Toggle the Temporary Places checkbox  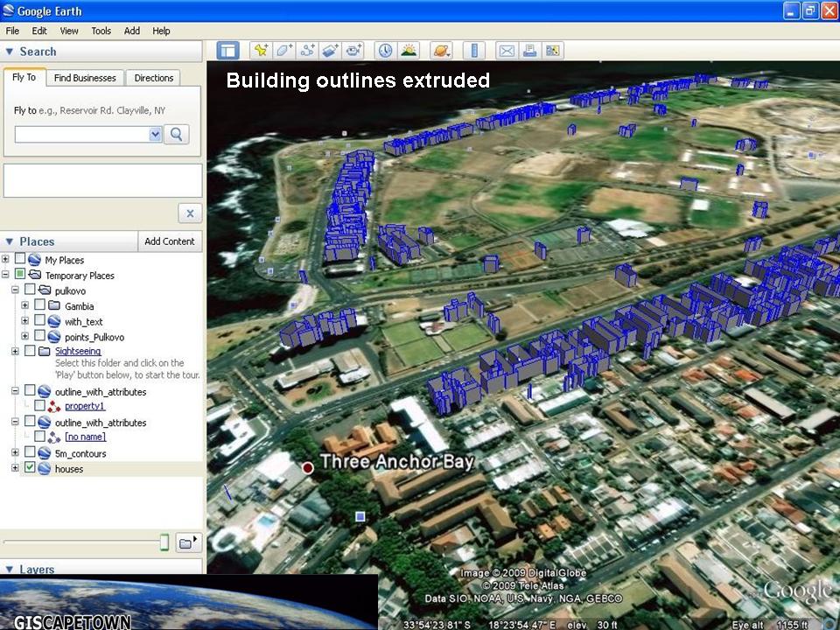[20, 274]
